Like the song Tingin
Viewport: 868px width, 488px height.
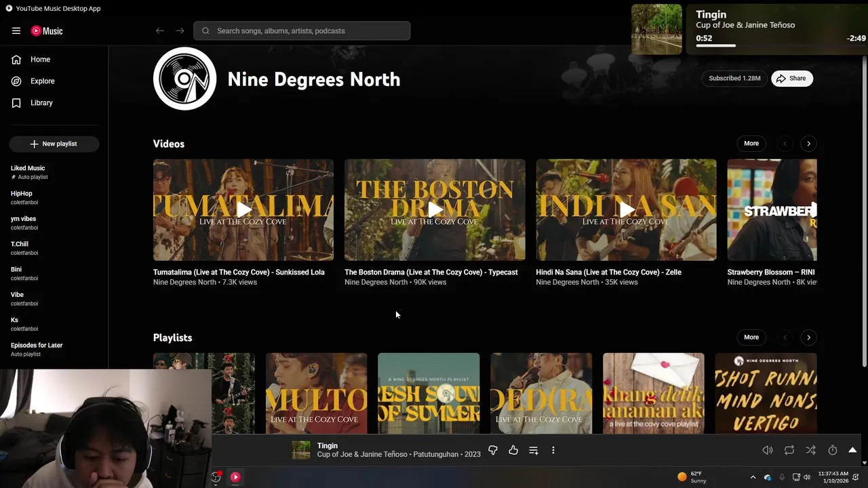513,450
